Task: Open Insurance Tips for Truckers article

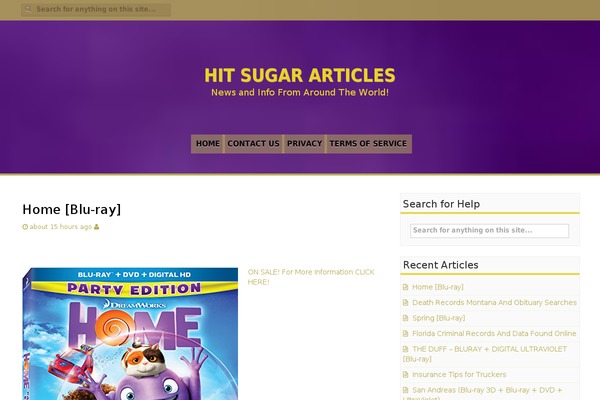Action: coord(459,374)
